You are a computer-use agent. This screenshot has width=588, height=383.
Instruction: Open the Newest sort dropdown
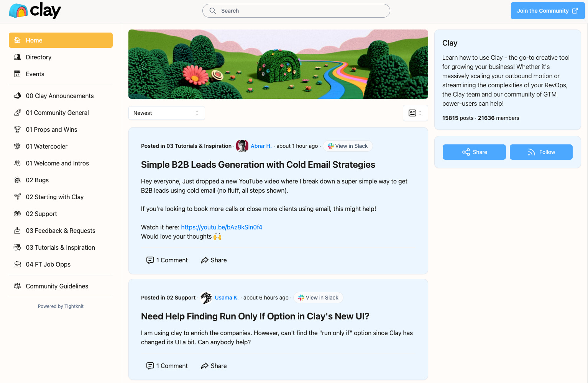(x=167, y=113)
